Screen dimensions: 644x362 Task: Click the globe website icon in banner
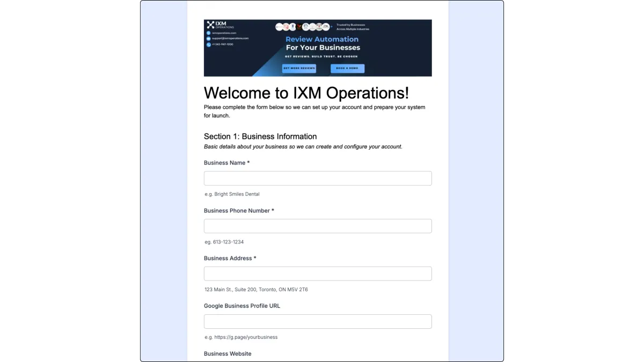pos(208,33)
